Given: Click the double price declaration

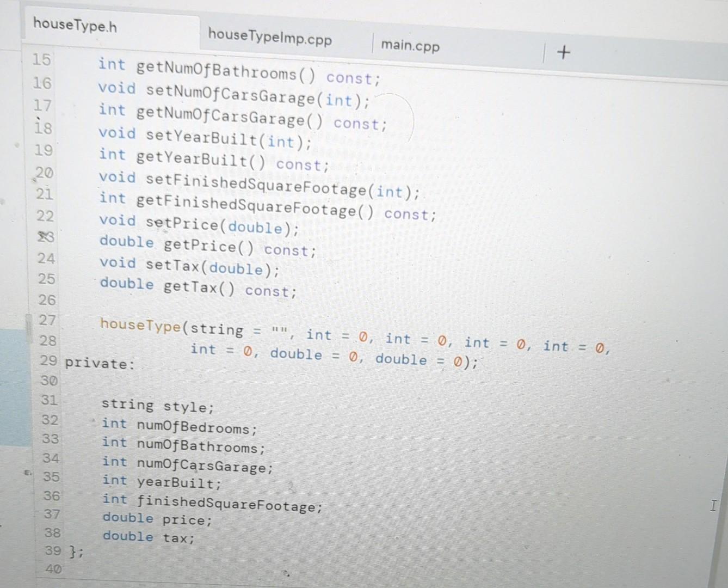Looking at the screenshot, I should coord(157,519).
